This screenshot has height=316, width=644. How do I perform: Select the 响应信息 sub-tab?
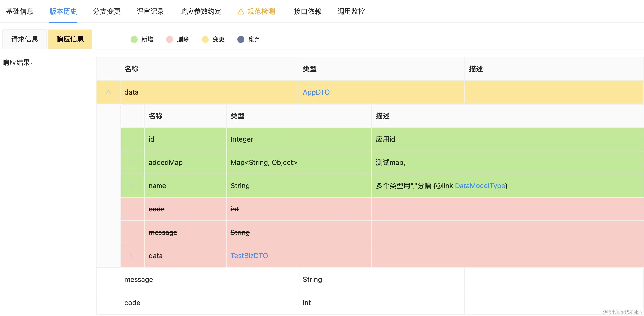[x=70, y=39]
